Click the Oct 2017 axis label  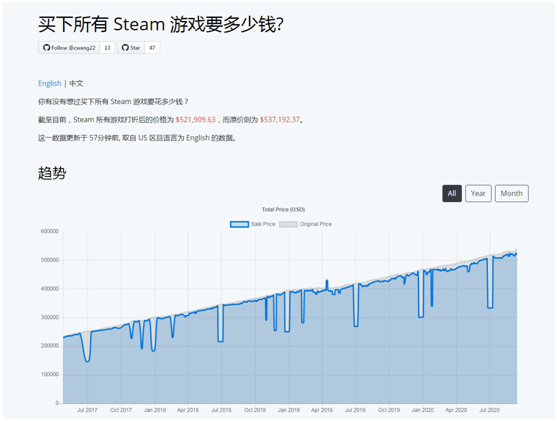point(121,410)
